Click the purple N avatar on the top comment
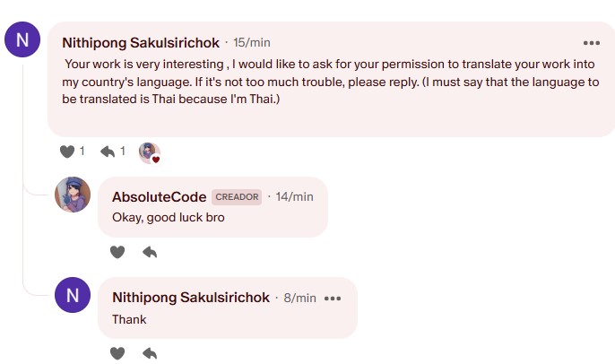 click(22, 39)
